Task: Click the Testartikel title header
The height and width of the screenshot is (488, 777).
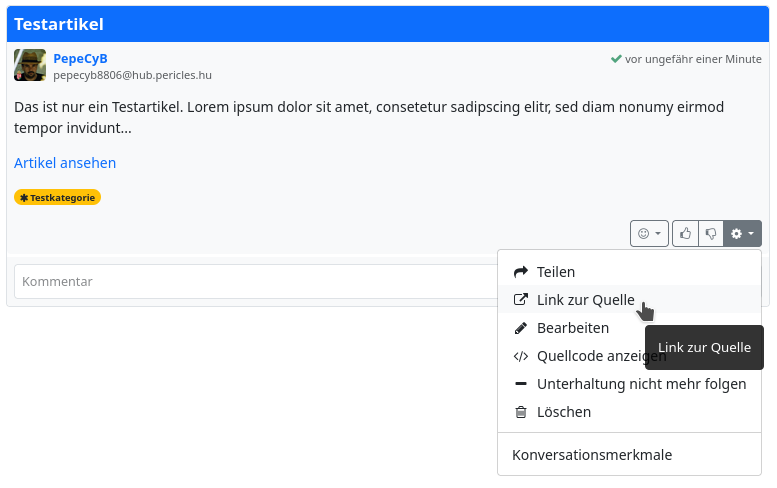Action: click(59, 24)
